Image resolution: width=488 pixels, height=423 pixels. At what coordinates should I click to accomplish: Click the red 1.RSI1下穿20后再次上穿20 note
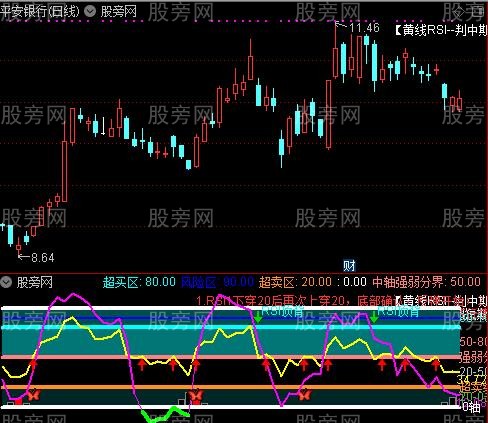tap(295, 301)
